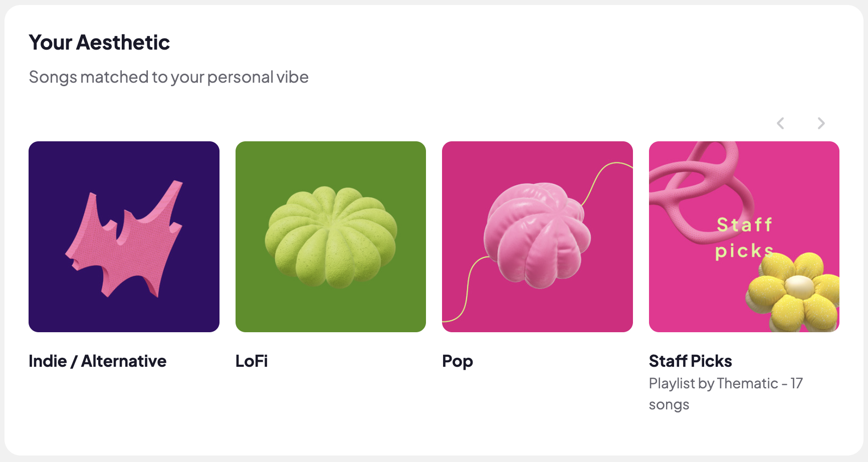Viewport: 868px width, 462px height.
Task: Click the Indie / Alternative title
Action: pos(97,361)
